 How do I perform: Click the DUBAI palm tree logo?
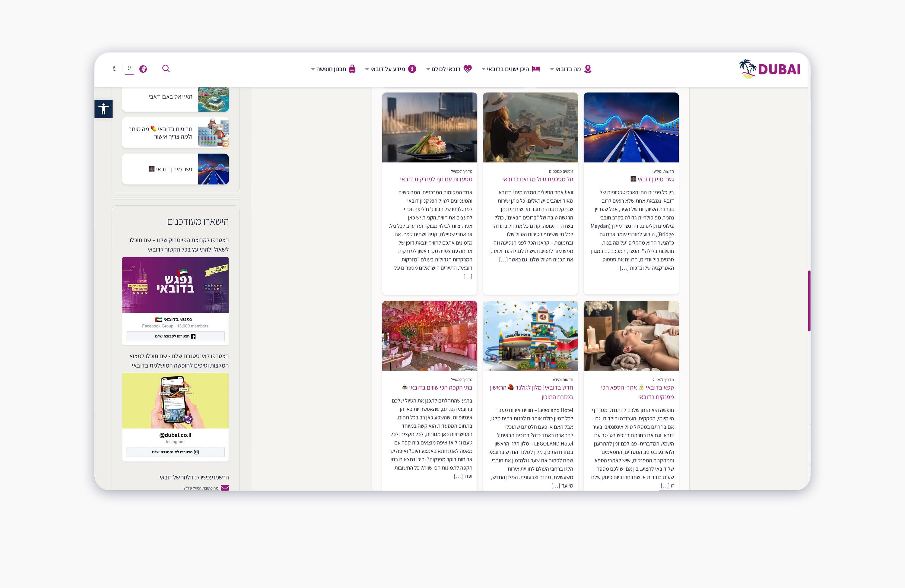[x=770, y=69]
